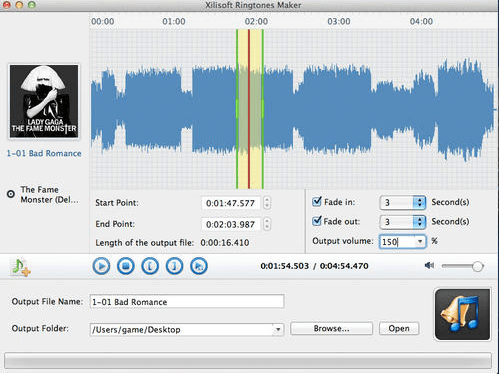Select the CD icon beside The Fame Monster
Viewport: 499px width, 374px height.
(x=11, y=194)
